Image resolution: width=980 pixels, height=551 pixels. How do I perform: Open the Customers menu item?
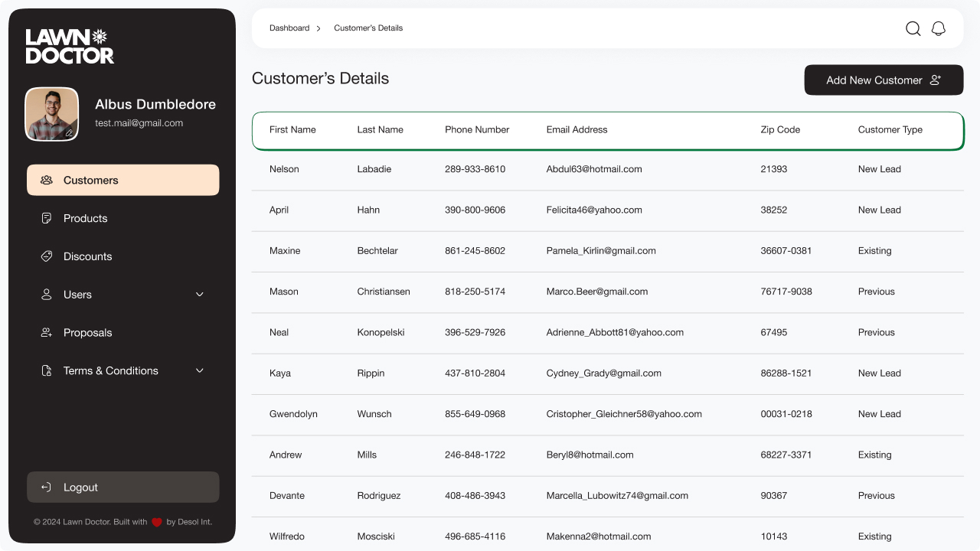coord(123,180)
